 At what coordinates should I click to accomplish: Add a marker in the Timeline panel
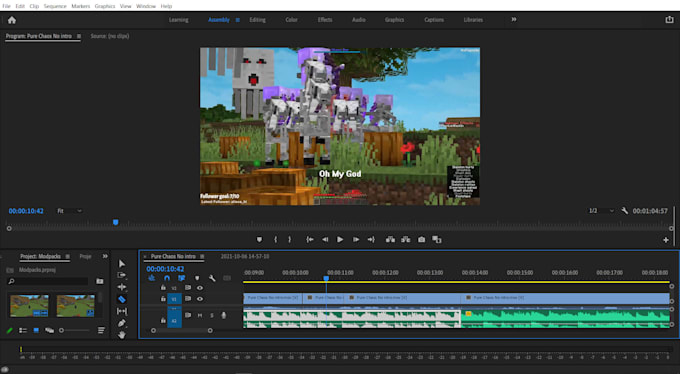197,278
